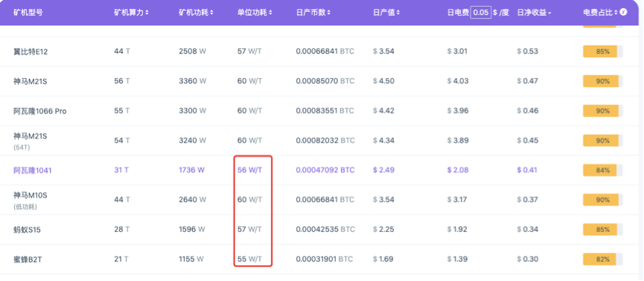Sort by 单位功耗 column header
644x281 pixels.
255,13
